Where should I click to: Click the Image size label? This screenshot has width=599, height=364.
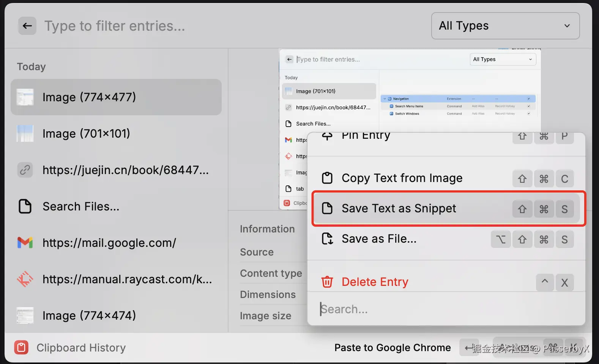[x=265, y=316]
